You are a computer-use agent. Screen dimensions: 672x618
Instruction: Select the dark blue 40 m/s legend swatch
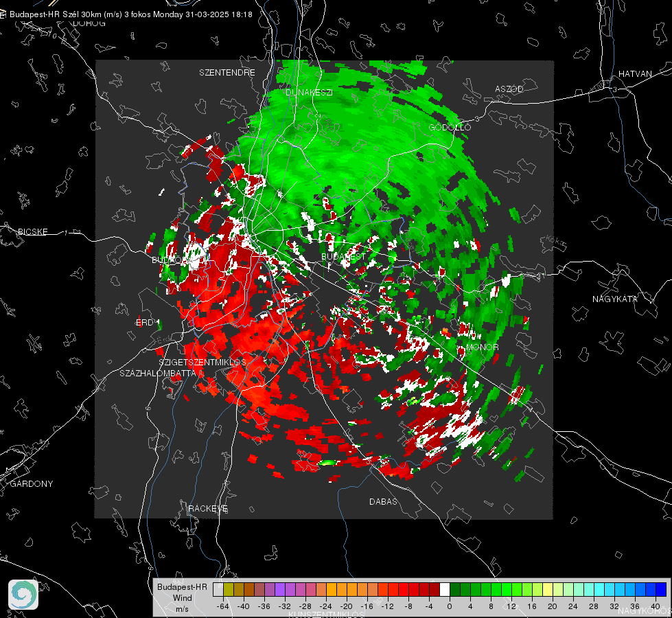661,590
